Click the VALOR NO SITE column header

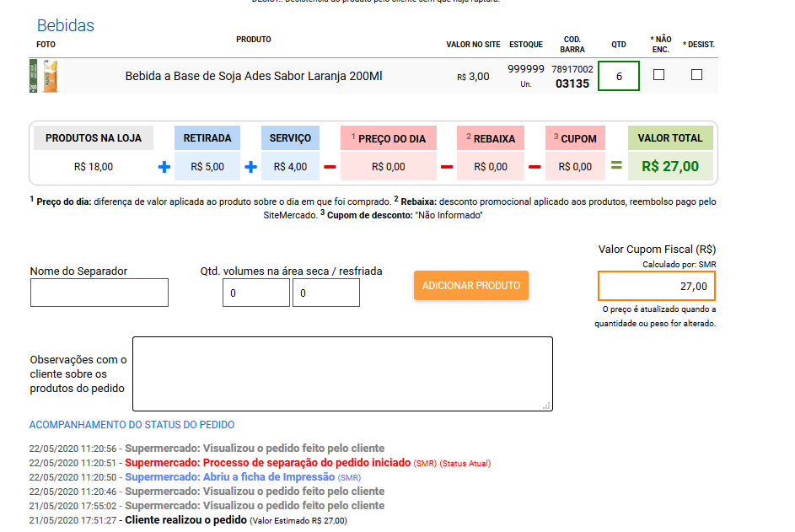[473, 45]
